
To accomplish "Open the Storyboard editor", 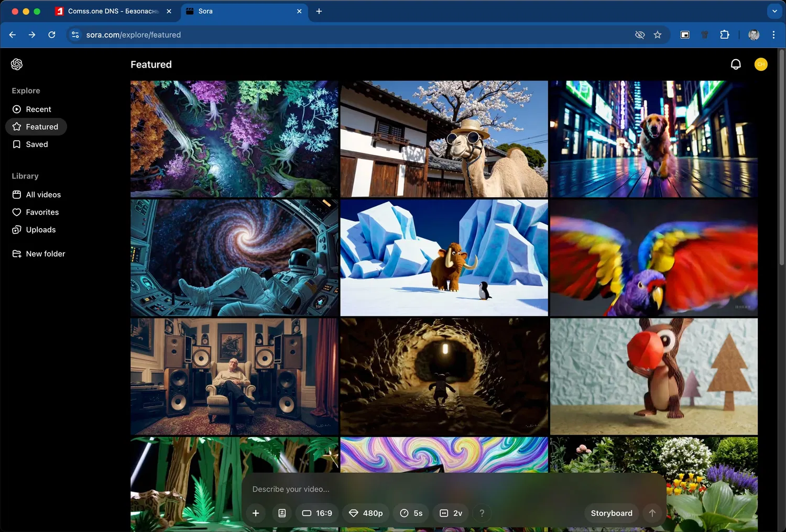I will (x=611, y=513).
